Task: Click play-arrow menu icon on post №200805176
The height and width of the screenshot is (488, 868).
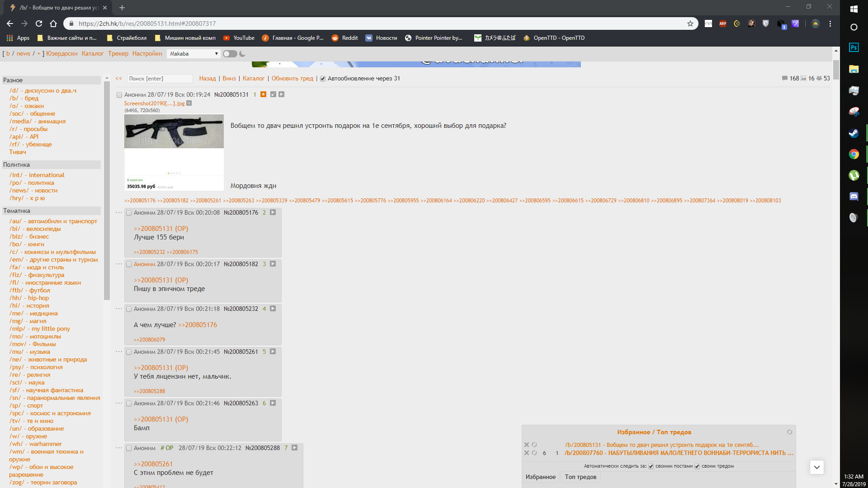Action: click(273, 212)
